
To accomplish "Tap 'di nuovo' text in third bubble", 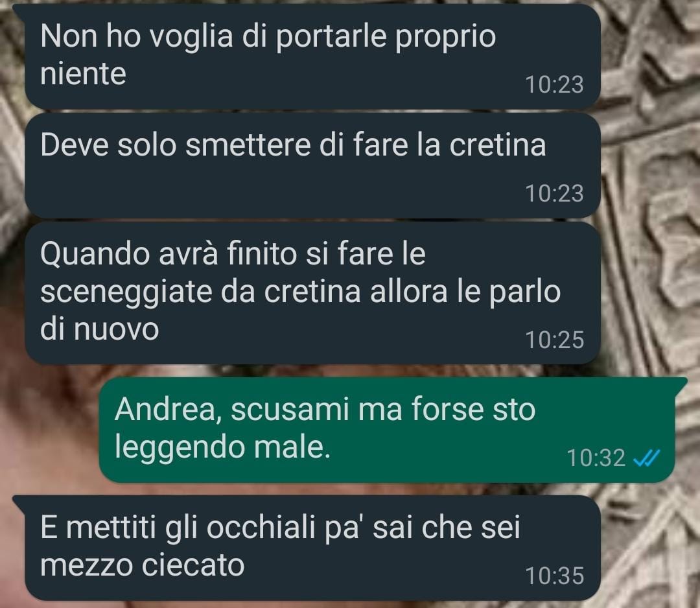I will 100,330.
